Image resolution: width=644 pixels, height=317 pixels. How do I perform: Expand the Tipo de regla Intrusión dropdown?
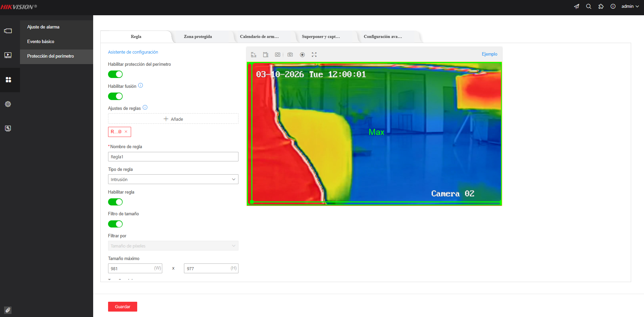pyautogui.click(x=173, y=179)
